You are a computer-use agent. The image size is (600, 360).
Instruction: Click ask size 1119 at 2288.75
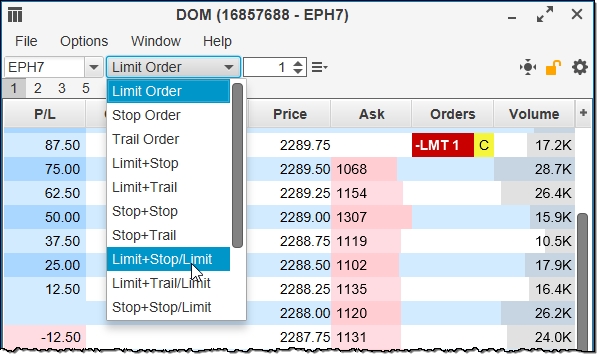(351, 241)
